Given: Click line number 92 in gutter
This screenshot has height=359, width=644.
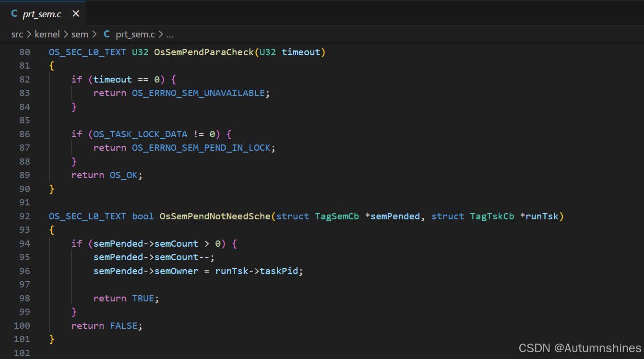Looking at the screenshot, I should 24,216.
